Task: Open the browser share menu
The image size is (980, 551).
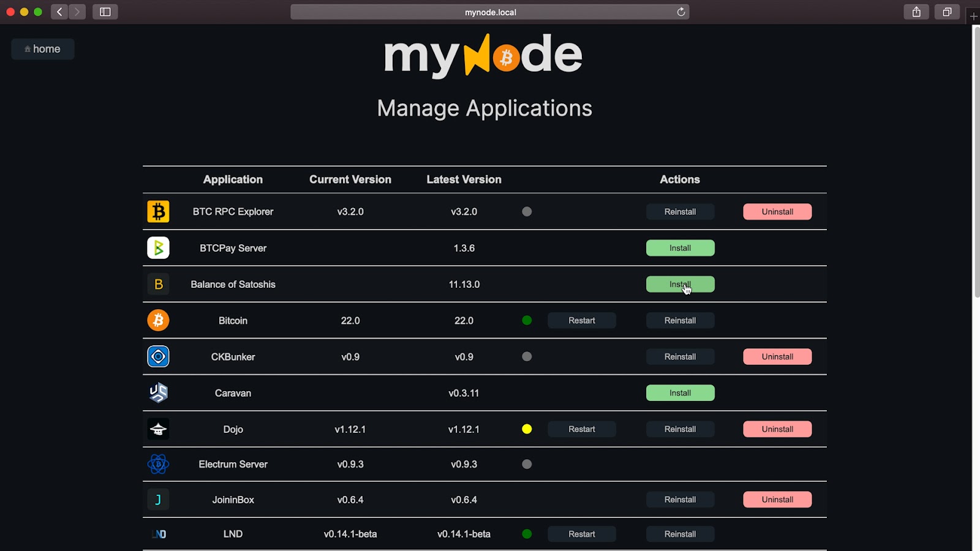Action: (916, 12)
